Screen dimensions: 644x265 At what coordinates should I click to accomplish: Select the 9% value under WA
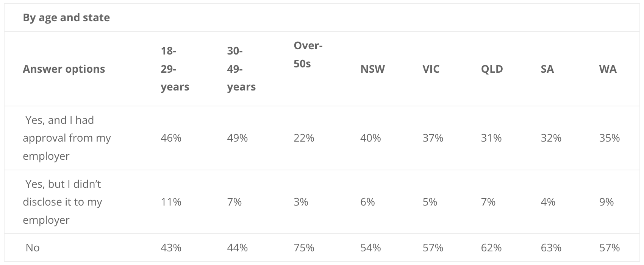click(606, 202)
